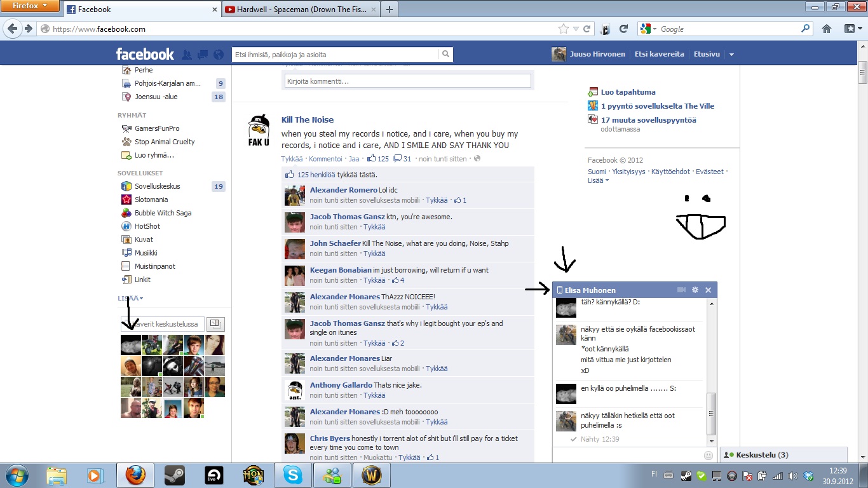Open emoticon picker in chat input
The height and width of the screenshot is (488, 868).
(x=709, y=455)
